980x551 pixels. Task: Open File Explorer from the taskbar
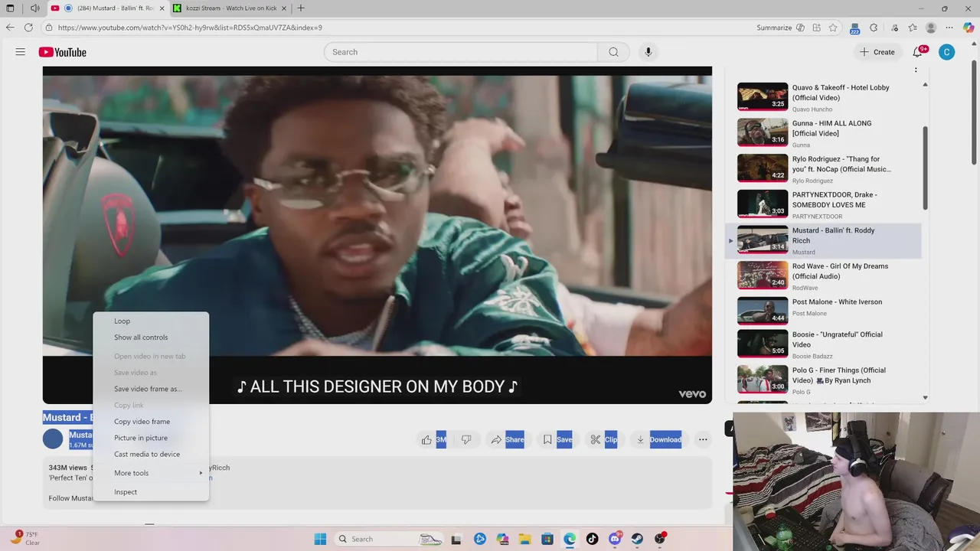(524, 539)
